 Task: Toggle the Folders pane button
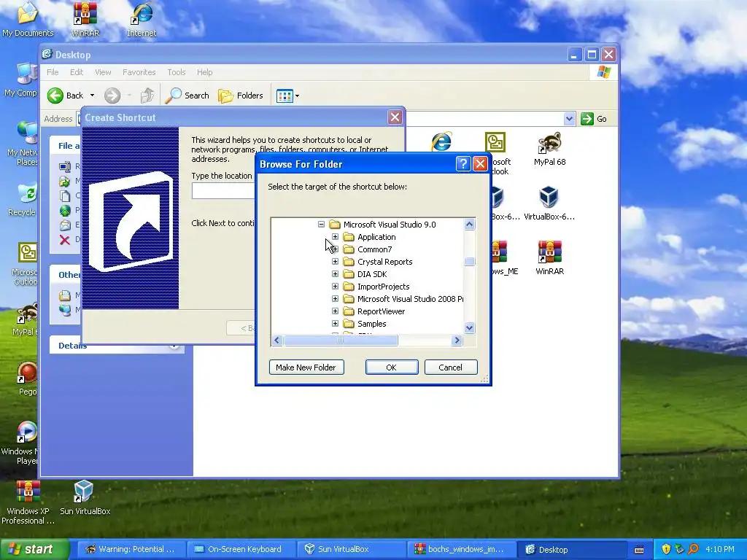[x=241, y=96]
